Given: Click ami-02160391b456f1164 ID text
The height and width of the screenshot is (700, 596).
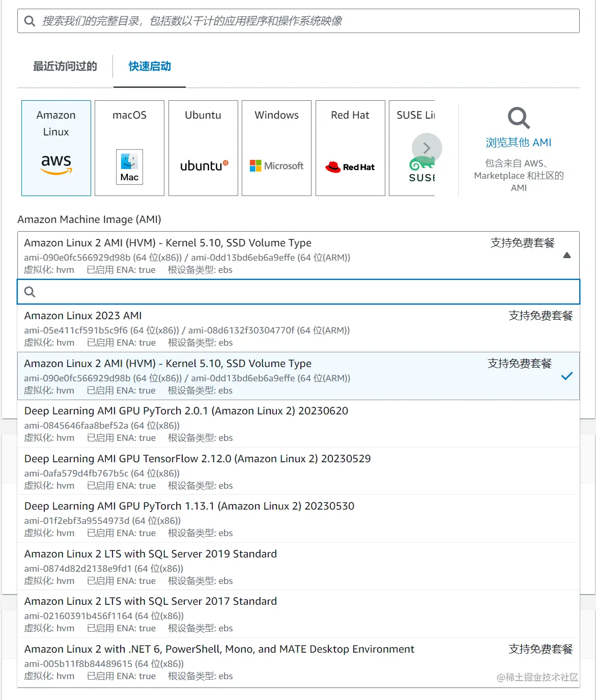Looking at the screenshot, I should [78, 616].
